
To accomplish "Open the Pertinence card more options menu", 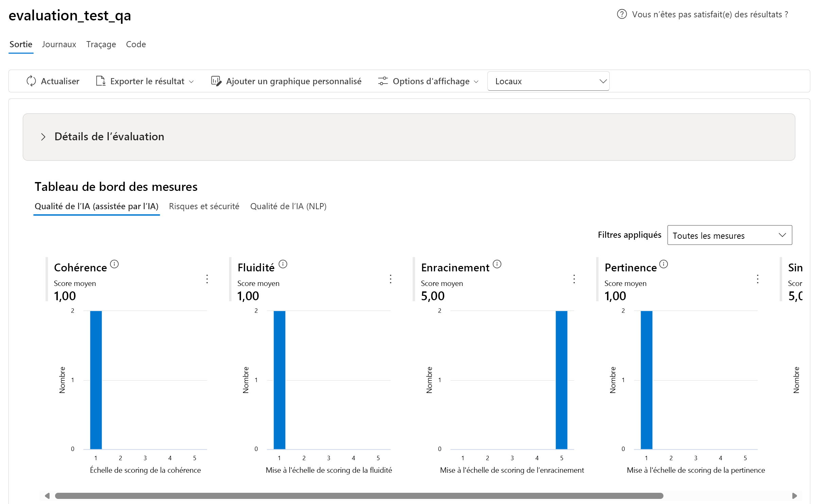I will [x=758, y=279].
